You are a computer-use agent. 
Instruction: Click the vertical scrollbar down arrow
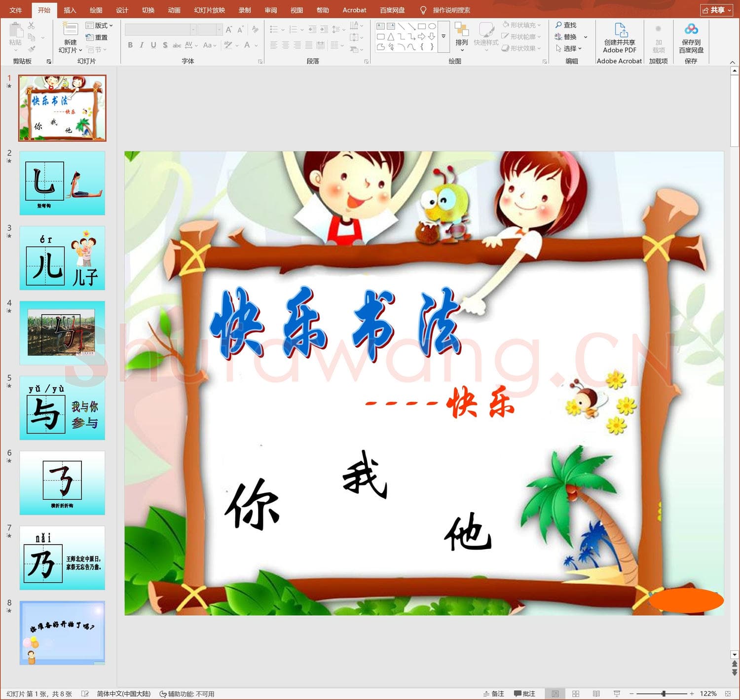click(x=734, y=655)
